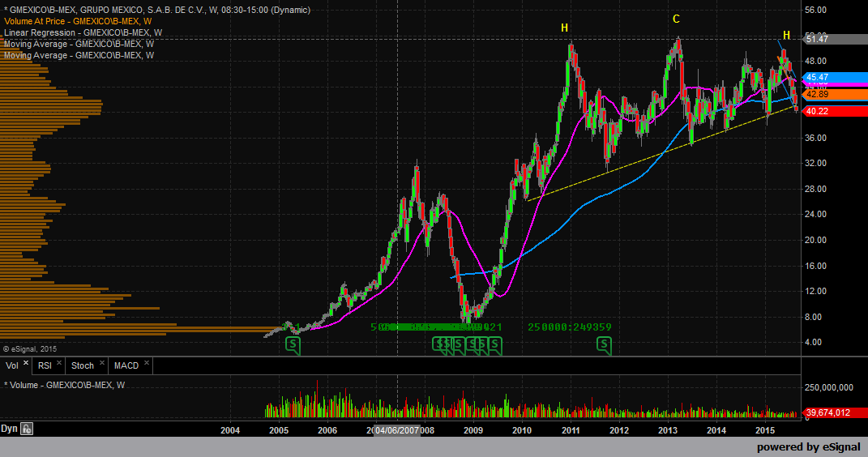Click the 2015 year label on time axis
The image size is (868, 457).
pos(765,430)
